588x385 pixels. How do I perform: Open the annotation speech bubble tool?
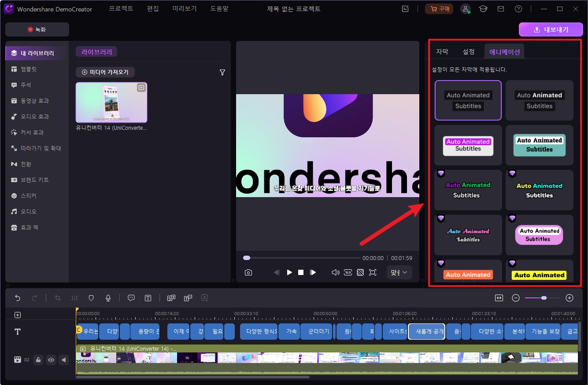[x=131, y=298]
